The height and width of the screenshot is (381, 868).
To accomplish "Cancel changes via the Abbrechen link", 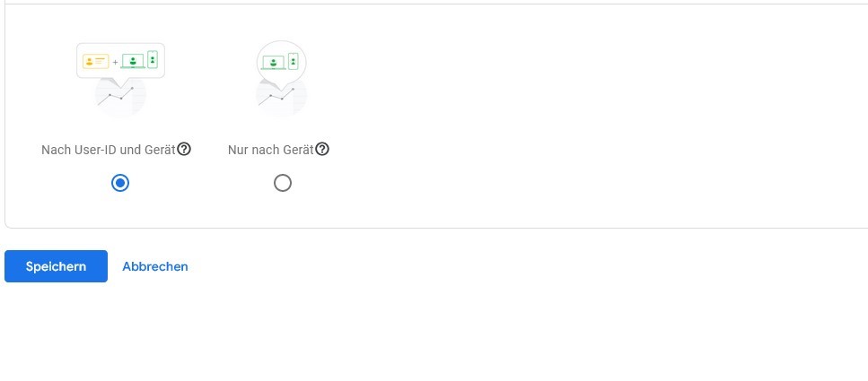I will (155, 266).
